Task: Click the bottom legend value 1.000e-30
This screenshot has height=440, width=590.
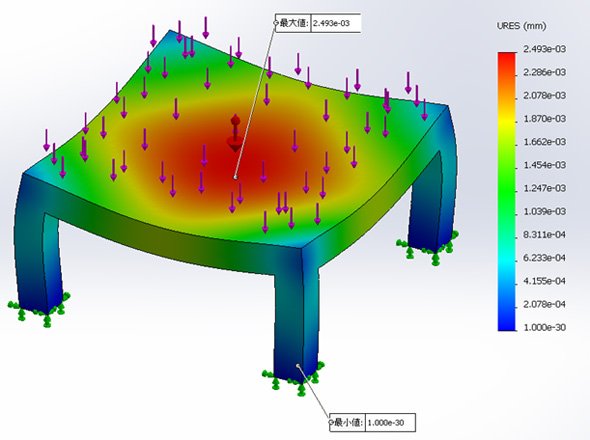Action: (x=544, y=327)
